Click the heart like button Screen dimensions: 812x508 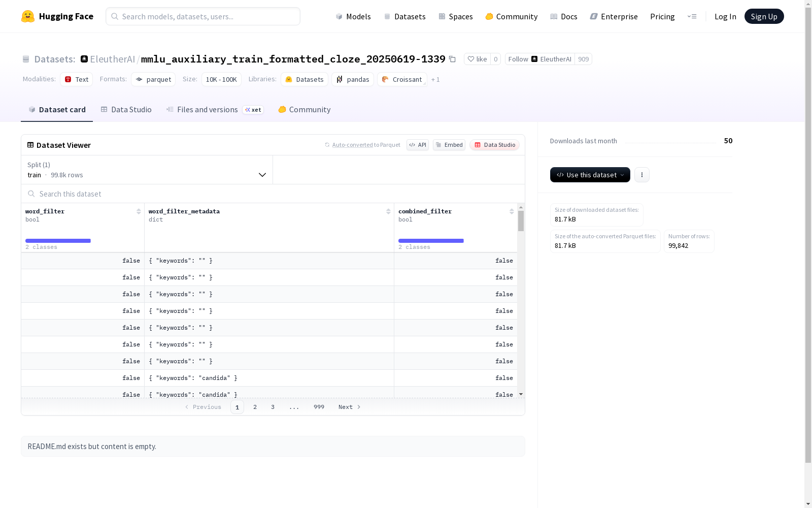tap(477, 59)
